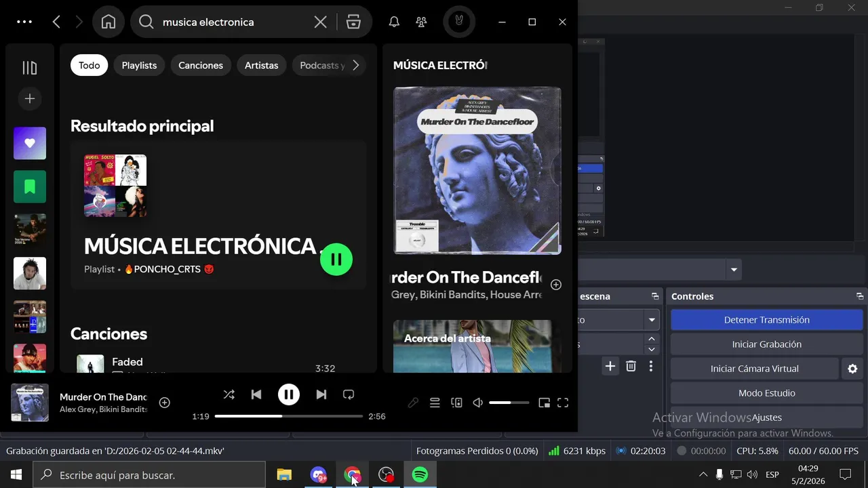This screenshot has height=488, width=868.
Task: Filter results by Canciones
Action: [x=201, y=65]
